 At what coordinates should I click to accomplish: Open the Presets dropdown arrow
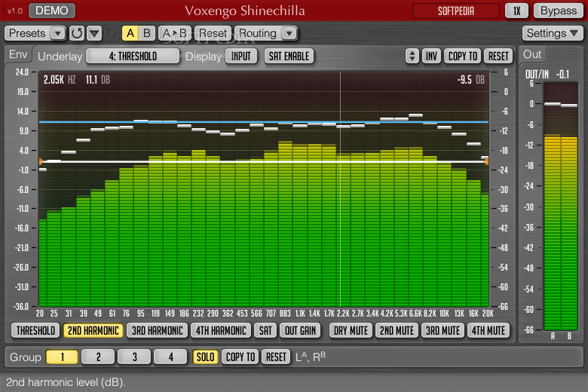tap(57, 33)
